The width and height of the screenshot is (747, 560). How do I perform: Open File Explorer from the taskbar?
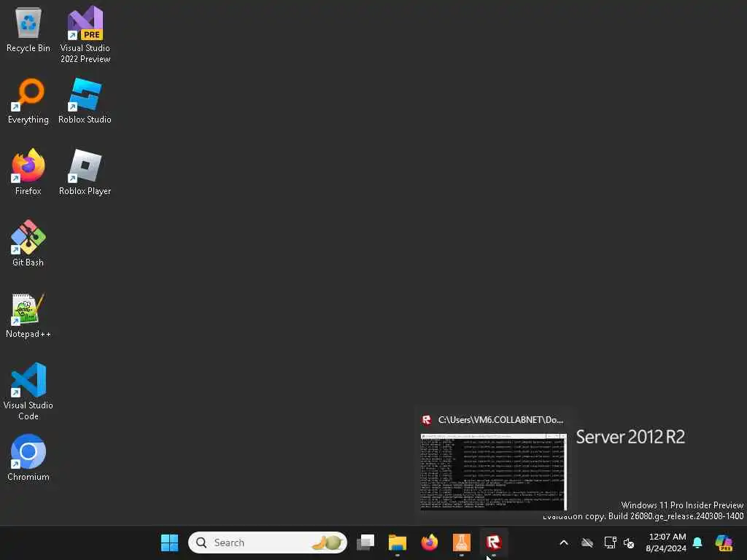click(x=398, y=542)
